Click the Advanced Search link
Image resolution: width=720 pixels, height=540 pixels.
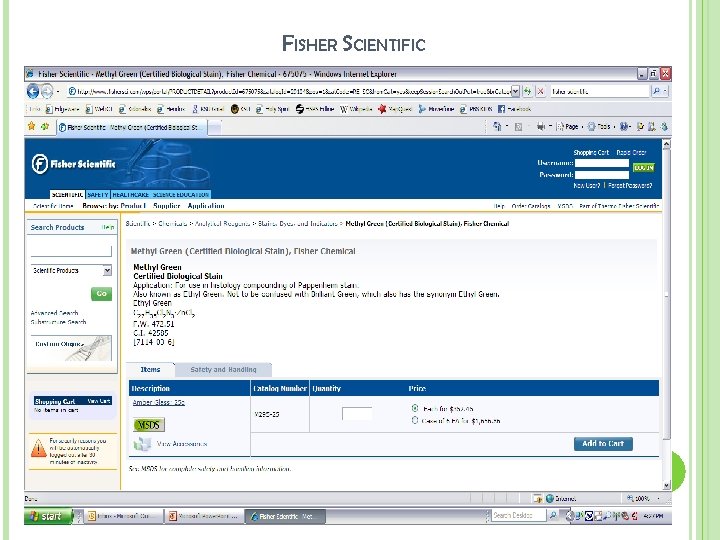[54, 313]
